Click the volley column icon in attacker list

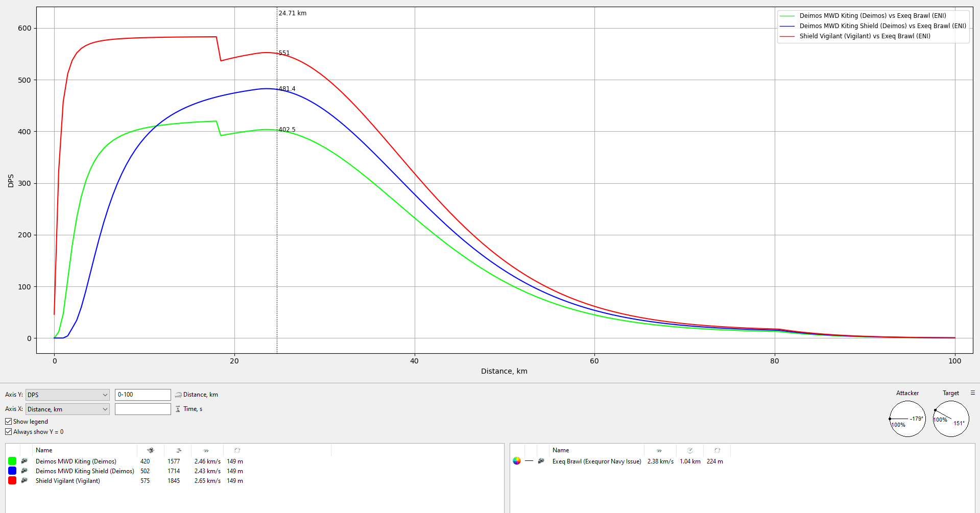(x=179, y=450)
